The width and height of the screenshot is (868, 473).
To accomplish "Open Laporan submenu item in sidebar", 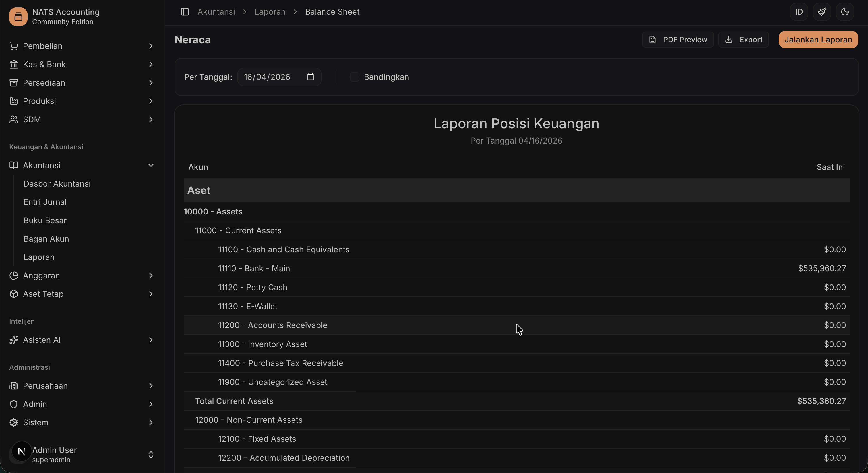I will tap(39, 257).
